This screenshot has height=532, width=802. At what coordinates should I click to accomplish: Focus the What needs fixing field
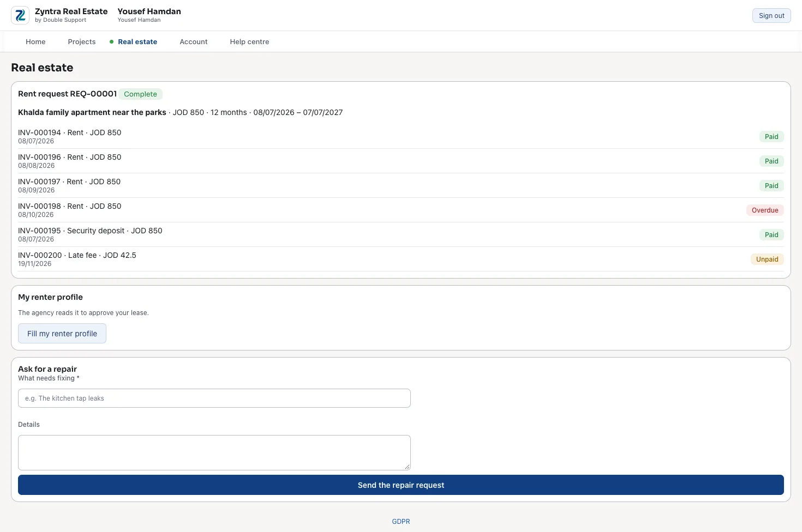pyautogui.click(x=214, y=398)
